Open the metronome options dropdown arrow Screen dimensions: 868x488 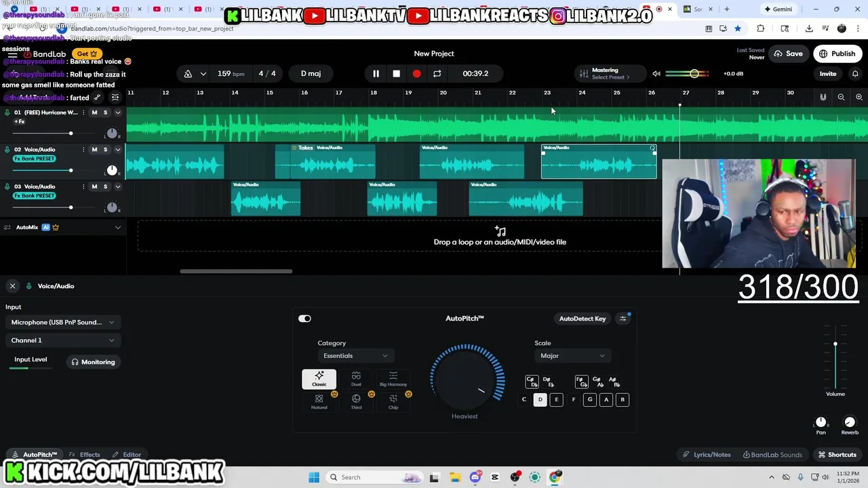tap(203, 73)
